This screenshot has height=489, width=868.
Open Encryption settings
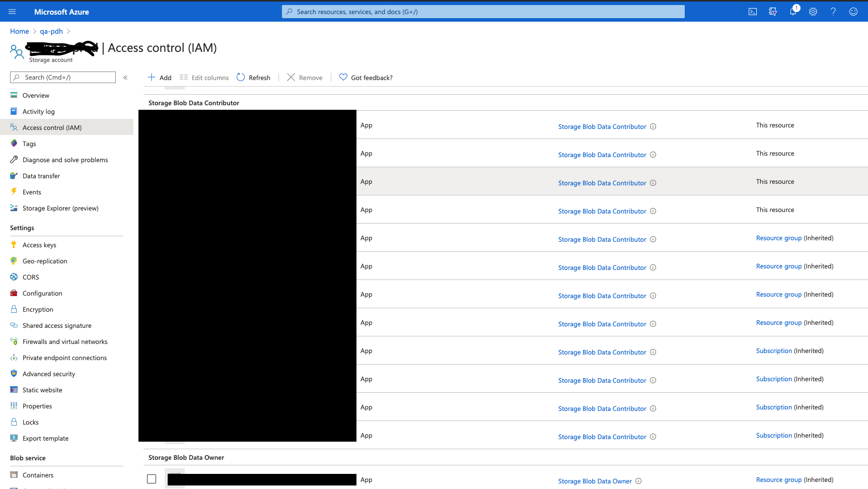click(38, 309)
